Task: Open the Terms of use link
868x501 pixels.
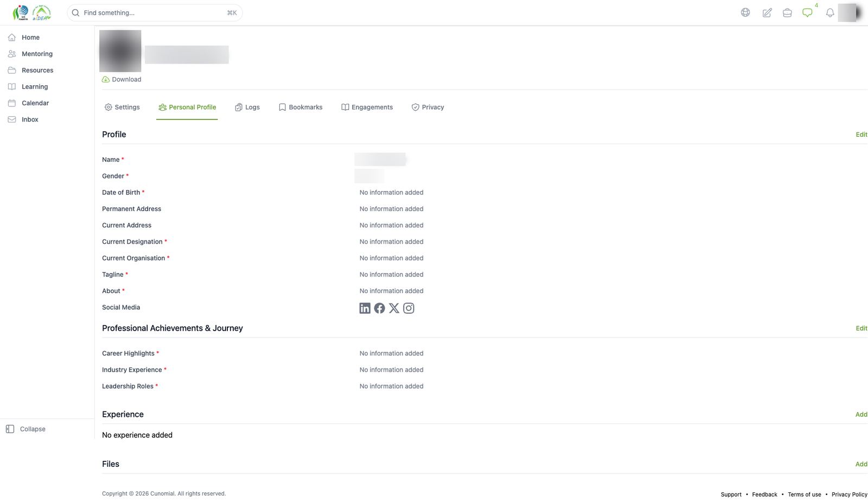Action: coord(805,494)
